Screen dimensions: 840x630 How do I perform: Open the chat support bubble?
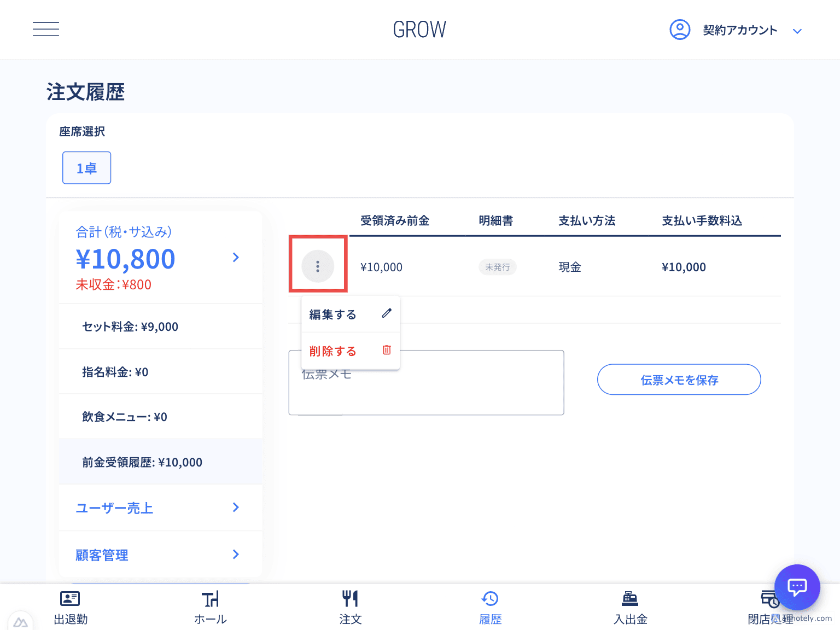tap(797, 587)
